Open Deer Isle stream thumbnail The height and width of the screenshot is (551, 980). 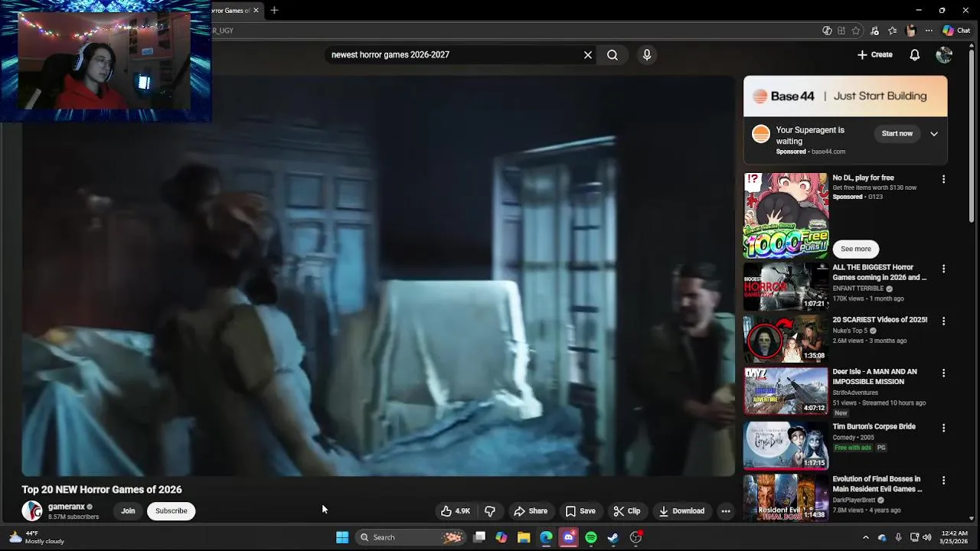[786, 390]
